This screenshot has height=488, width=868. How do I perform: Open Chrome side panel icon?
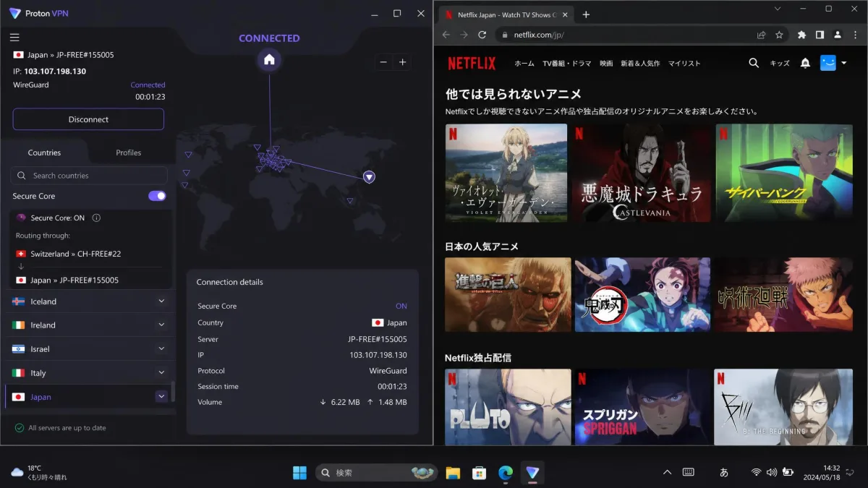click(x=820, y=35)
